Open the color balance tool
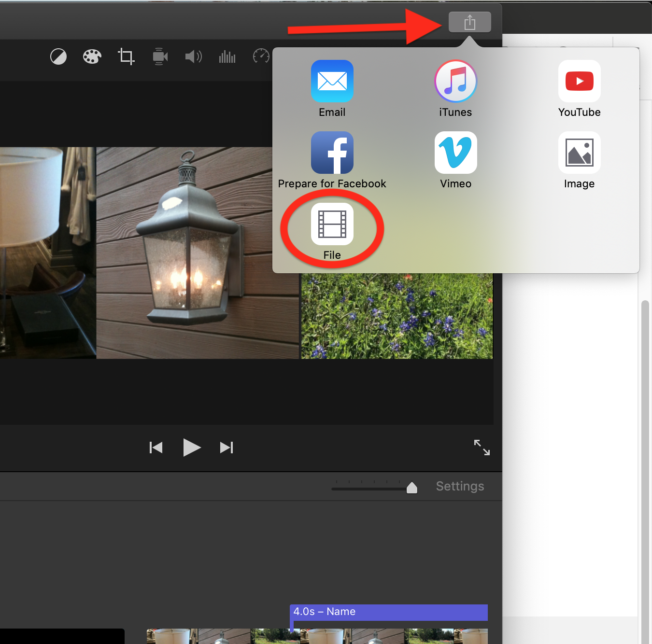The height and width of the screenshot is (644, 652). pos(58,57)
